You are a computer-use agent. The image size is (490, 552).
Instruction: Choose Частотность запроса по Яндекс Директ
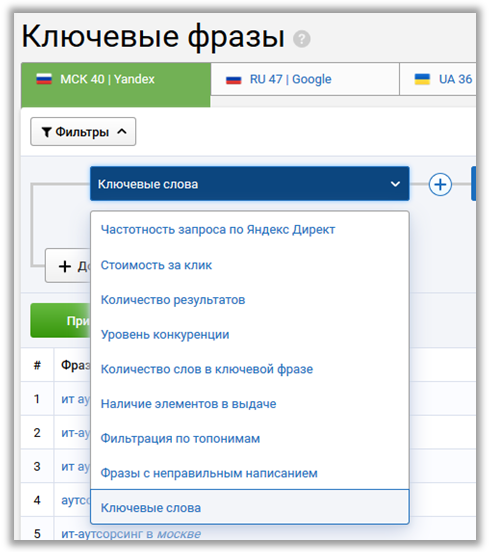coord(250,230)
